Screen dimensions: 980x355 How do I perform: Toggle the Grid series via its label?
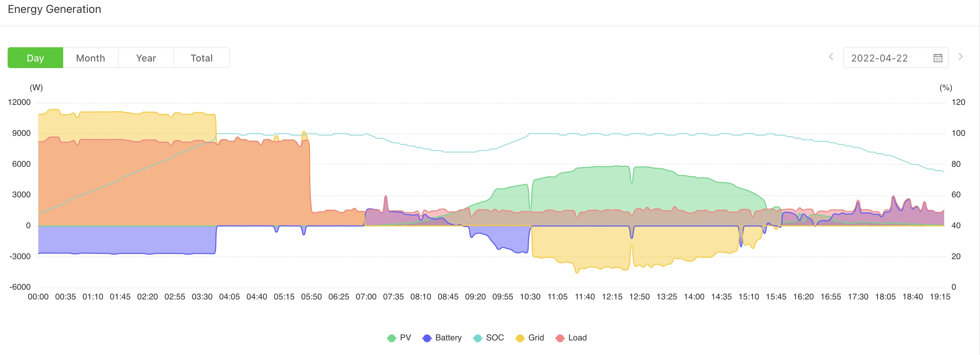click(536, 338)
